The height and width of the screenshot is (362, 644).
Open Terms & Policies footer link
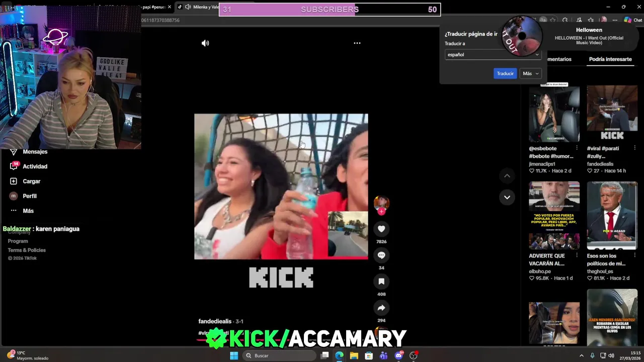[x=27, y=250]
